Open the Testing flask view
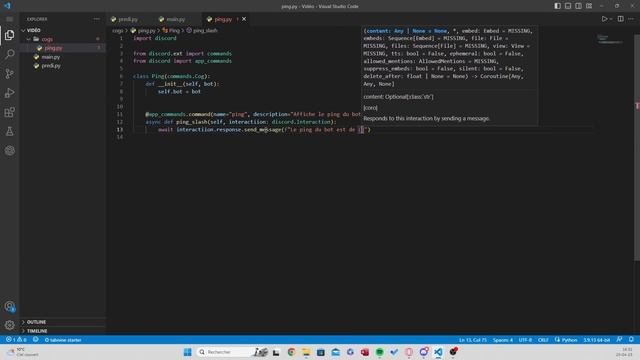 [9, 131]
